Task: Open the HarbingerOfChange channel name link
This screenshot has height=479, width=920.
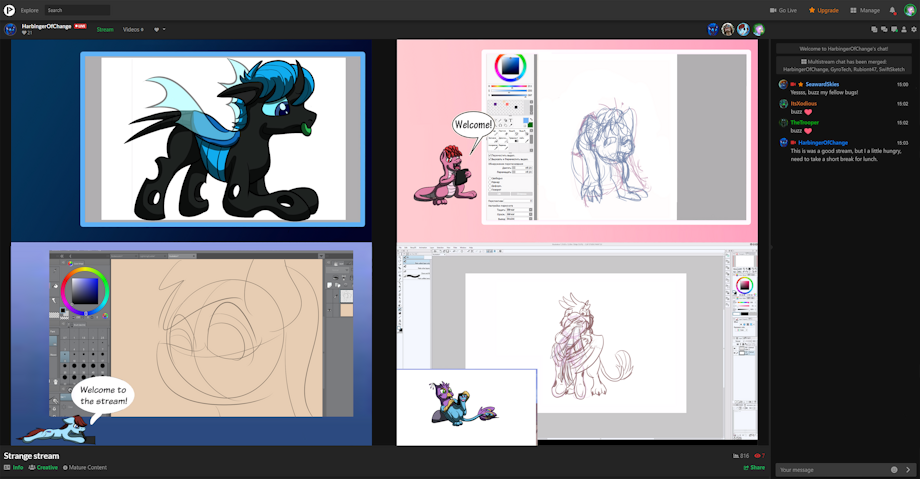Action: point(46,26)
